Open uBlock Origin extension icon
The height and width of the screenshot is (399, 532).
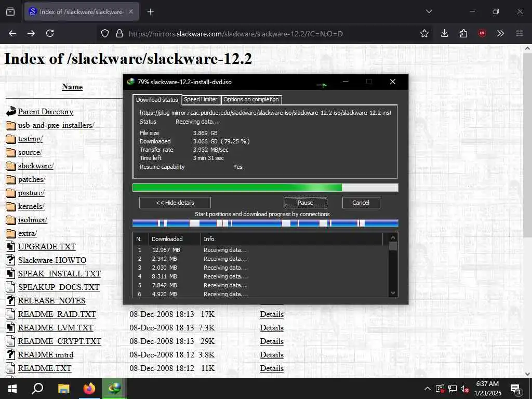tap(482, 34)
